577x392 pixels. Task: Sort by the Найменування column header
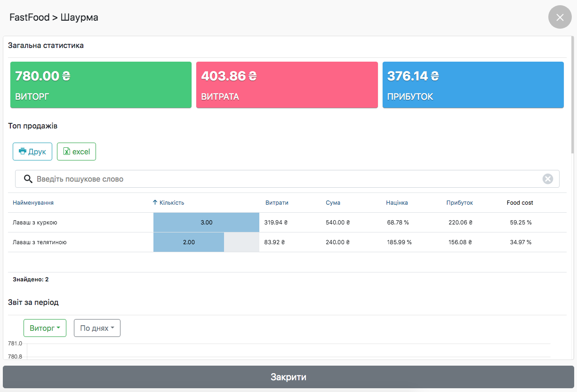tap(33, 203)
